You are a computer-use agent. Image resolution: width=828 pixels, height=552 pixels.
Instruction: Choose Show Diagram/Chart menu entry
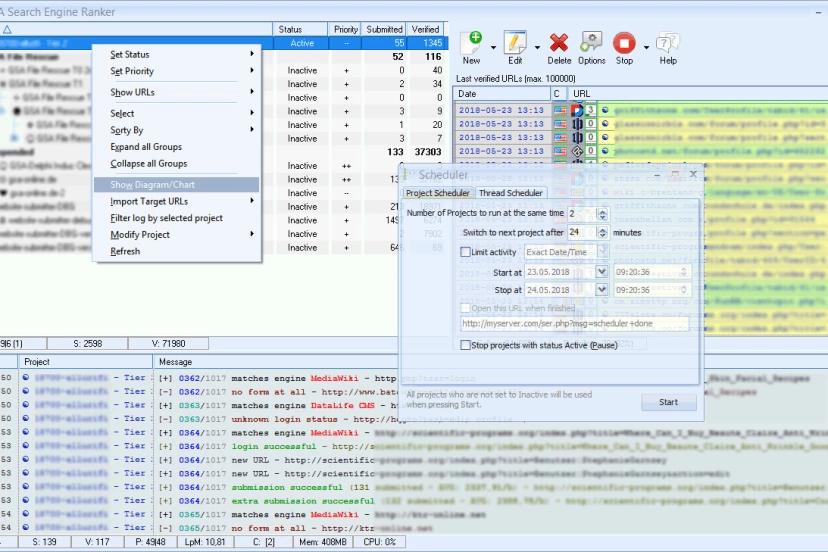pyautogui.click(x=177, y=185)
